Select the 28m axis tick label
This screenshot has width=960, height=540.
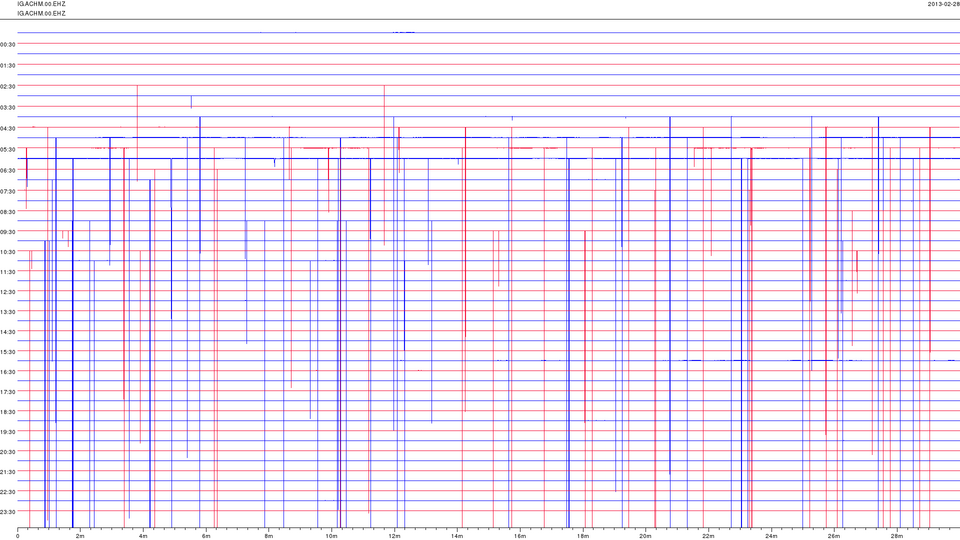(896, 536)
